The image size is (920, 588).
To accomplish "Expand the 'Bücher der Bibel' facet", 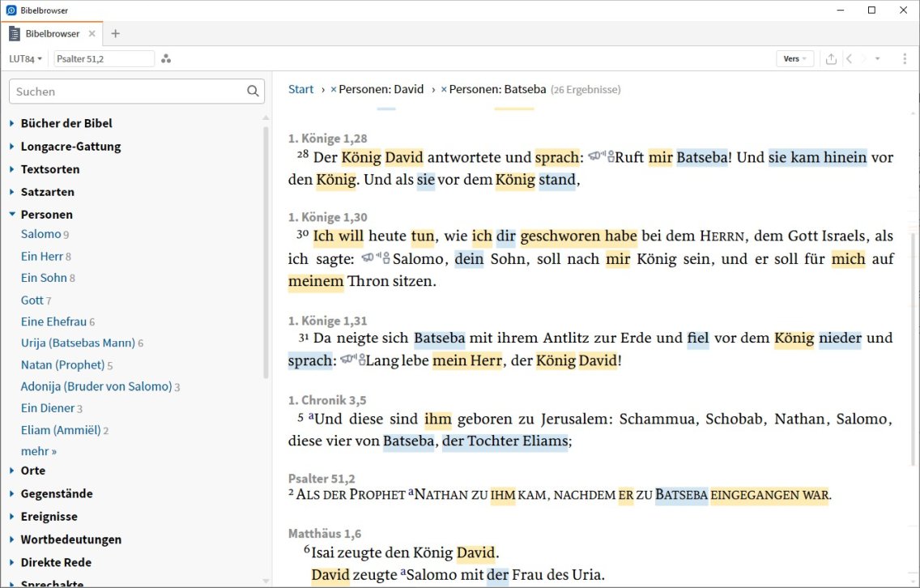I will tap(11, 123).
